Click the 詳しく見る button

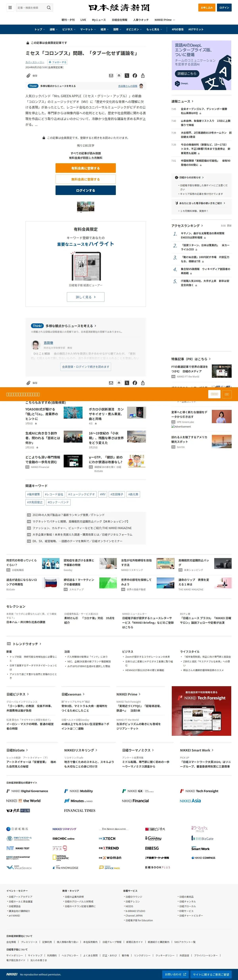click(x=85, y=297)
